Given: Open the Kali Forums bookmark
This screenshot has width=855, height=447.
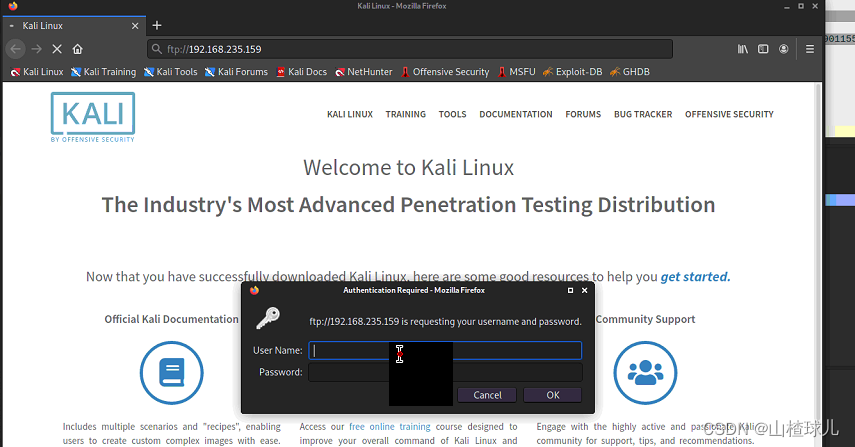Looking at the screenshot, I should (237, 72).
